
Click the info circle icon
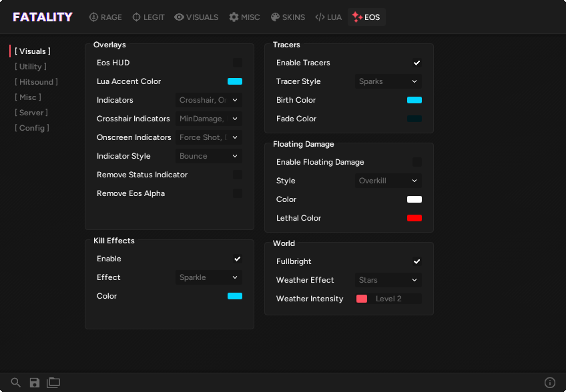pos(549,382)
